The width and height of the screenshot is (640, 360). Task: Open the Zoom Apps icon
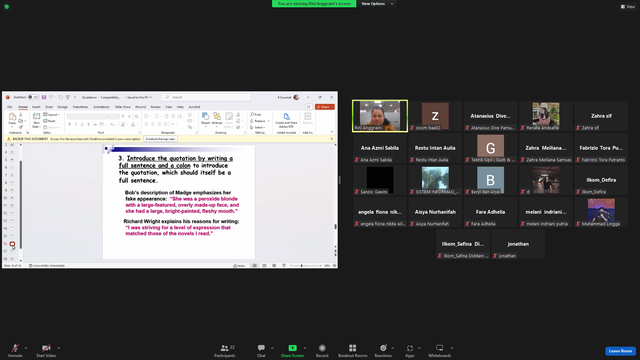click(410, 348)
